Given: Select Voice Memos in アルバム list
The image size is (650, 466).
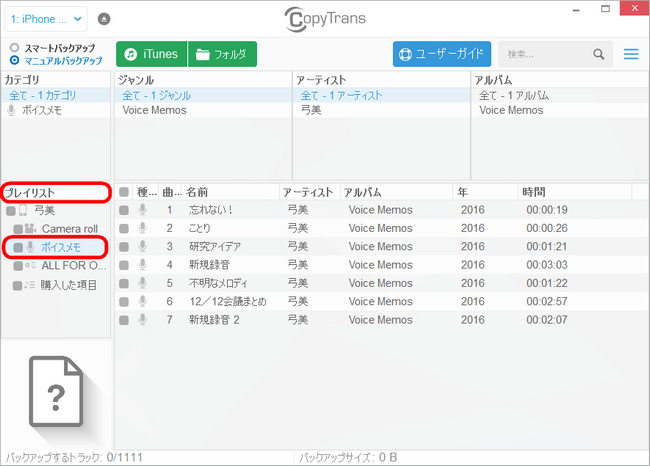Looking at the screenshot, I should tap(560, 110).
